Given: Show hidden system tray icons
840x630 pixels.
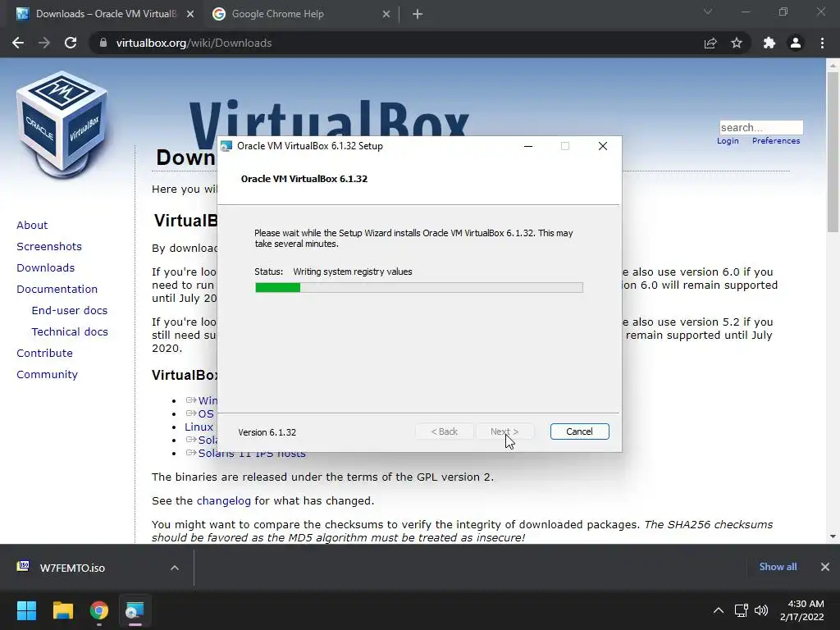Looking at the screenshot, I should coord(719,610).
